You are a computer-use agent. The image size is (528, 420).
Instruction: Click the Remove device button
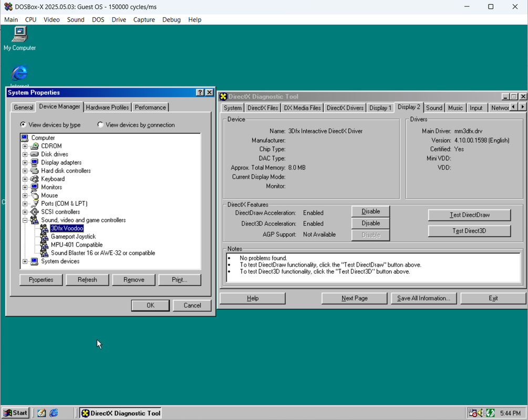point(133,280)
